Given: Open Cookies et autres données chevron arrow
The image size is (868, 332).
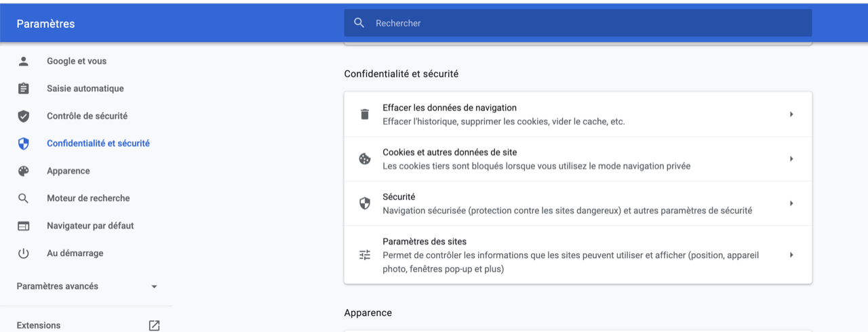Looking at the screenshot, I should 791,159.
